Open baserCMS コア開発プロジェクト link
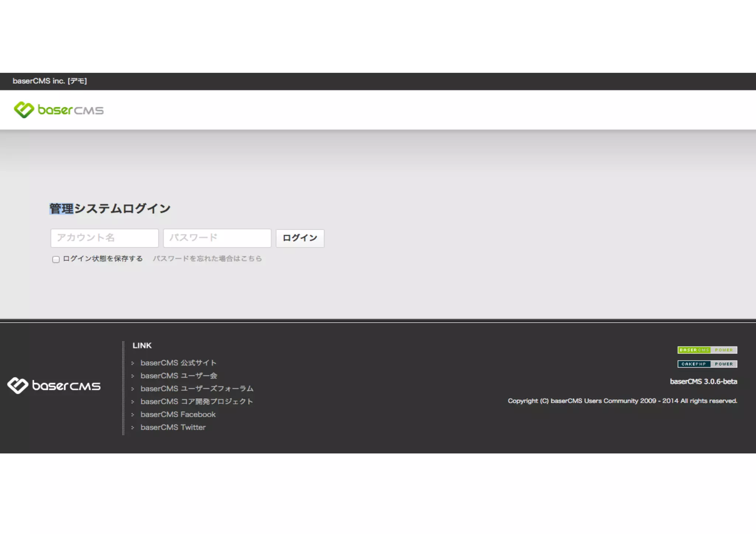 click(x=197, y=402)
